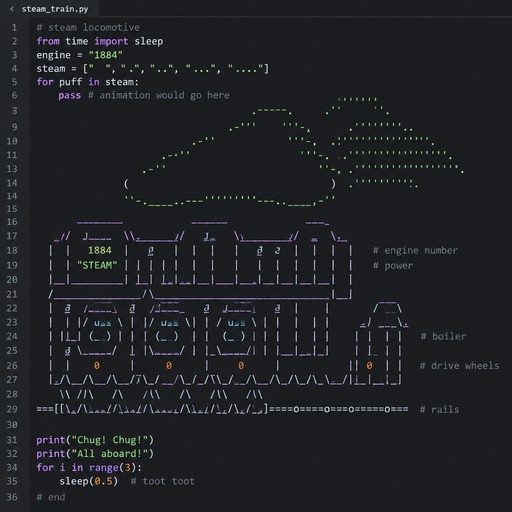Click line number 18 in the gutter
Image resolution: width=512 pixels, height=512 pixels.
(x=12, y=250)
